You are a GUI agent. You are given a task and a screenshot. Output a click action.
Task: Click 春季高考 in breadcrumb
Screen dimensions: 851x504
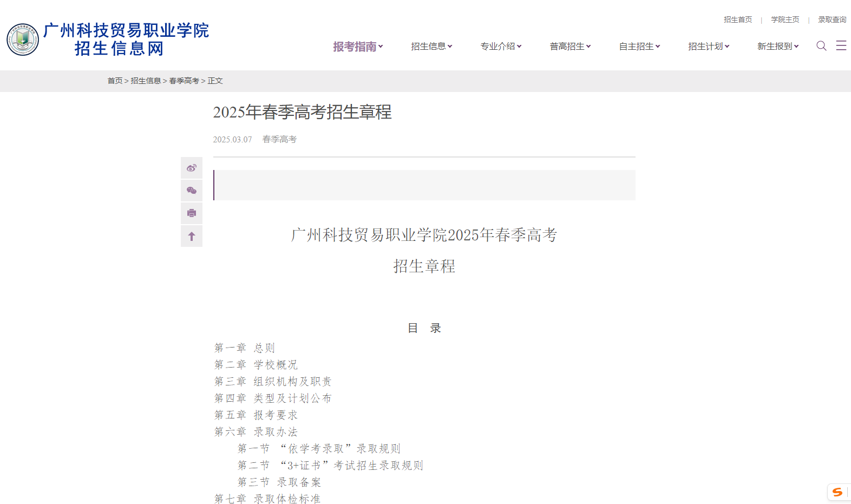coord(184,81)
